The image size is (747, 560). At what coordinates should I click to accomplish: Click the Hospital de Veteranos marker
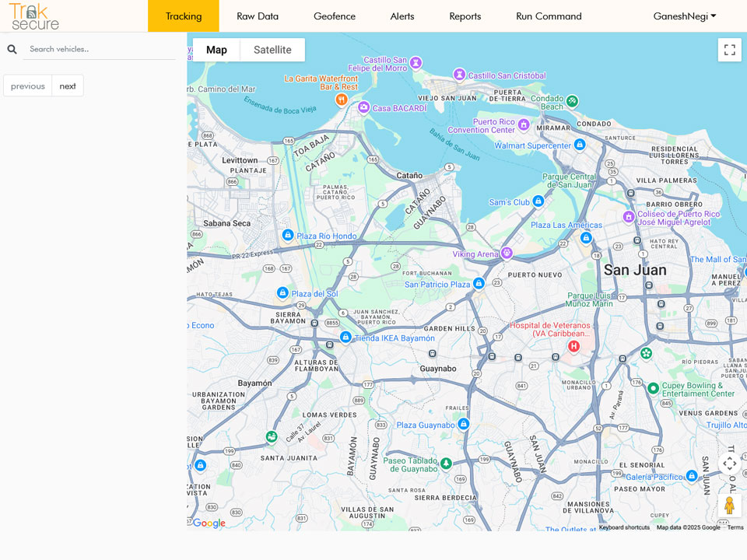[x=573, y=346]
